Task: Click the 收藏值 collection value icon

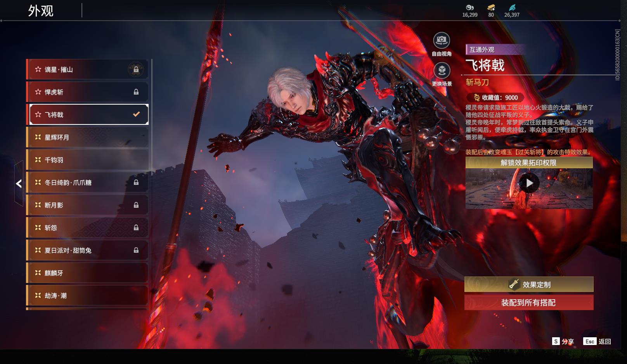Action: [476, 98]
